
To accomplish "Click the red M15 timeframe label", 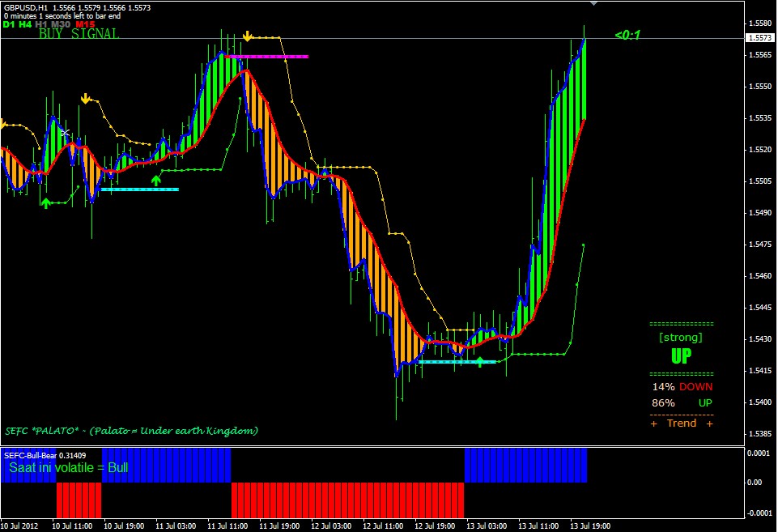I will (85, 24).
